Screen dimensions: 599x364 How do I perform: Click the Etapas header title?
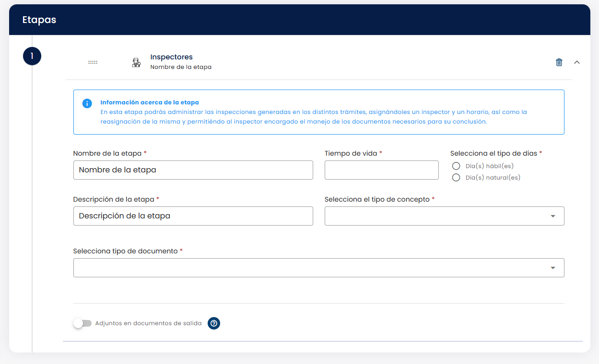(39, 20)
